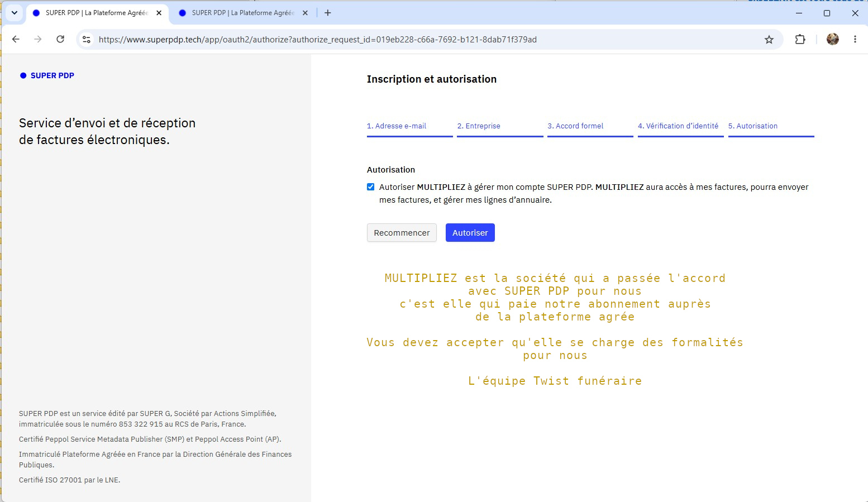Open the Chrome three-dot menu

pos(855,39)
